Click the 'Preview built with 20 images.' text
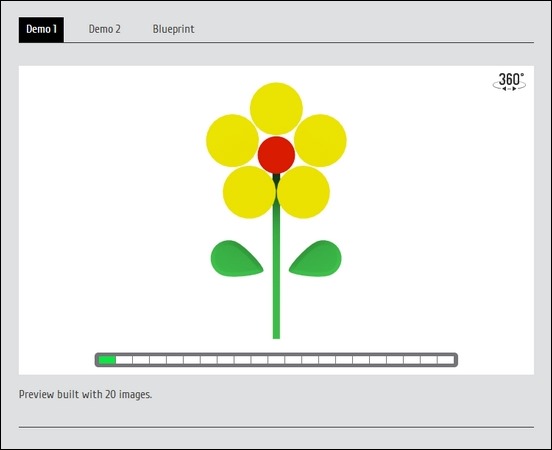552x450 pixels. 85,394
